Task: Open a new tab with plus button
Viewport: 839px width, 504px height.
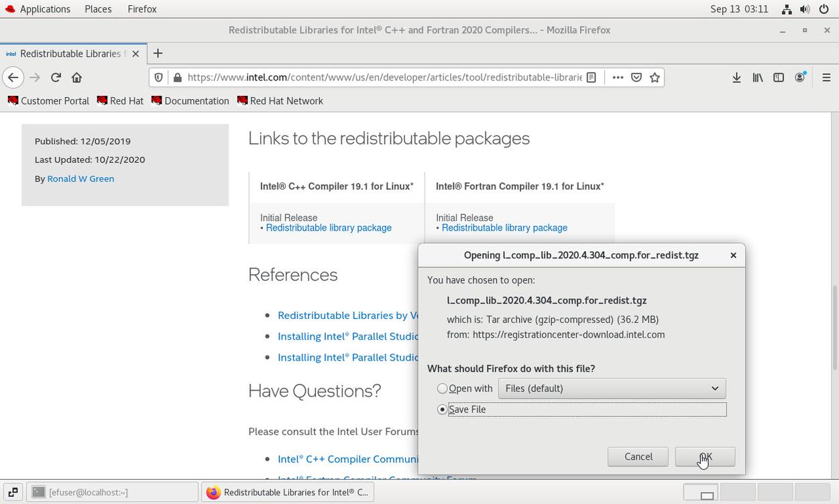Action: [158, 53]
